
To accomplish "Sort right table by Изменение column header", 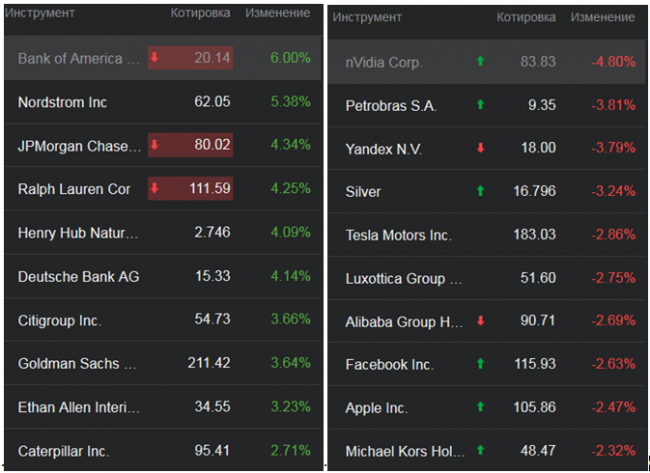I will [601, 18].
